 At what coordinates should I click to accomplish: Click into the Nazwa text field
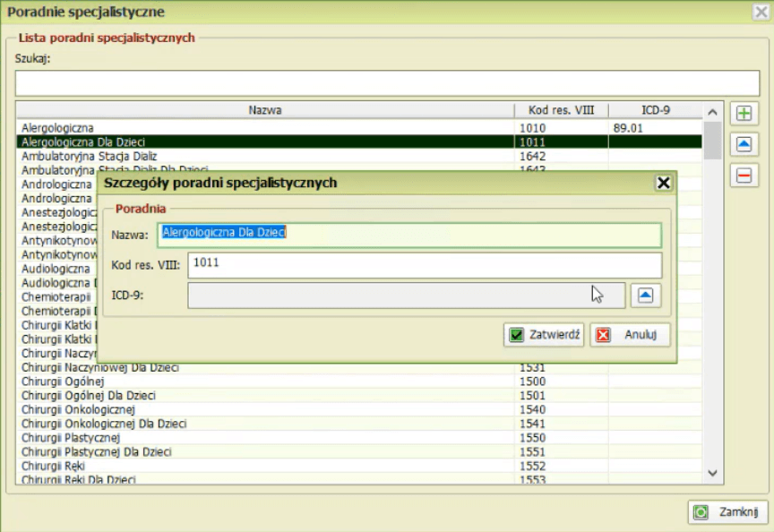click(x=409, y=236)
